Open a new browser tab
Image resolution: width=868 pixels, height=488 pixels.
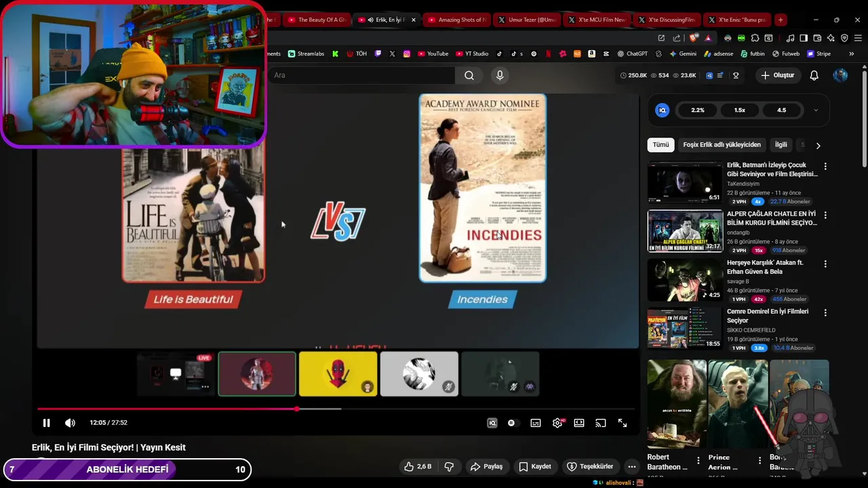(x=781, y=20)
